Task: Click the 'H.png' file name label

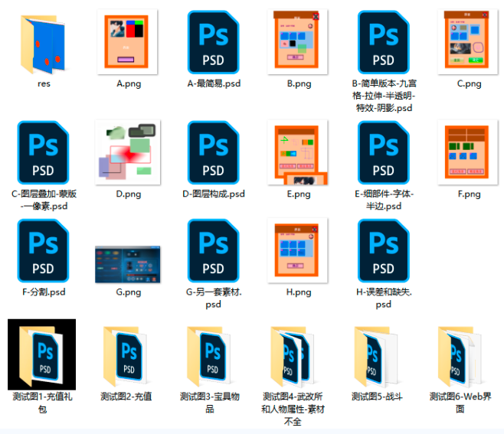Action: point(299,292)
